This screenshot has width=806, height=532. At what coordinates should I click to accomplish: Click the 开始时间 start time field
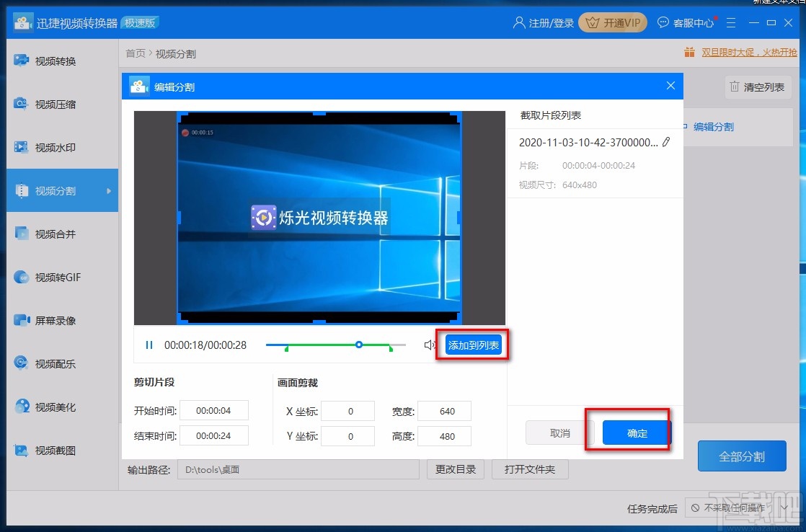214,410
